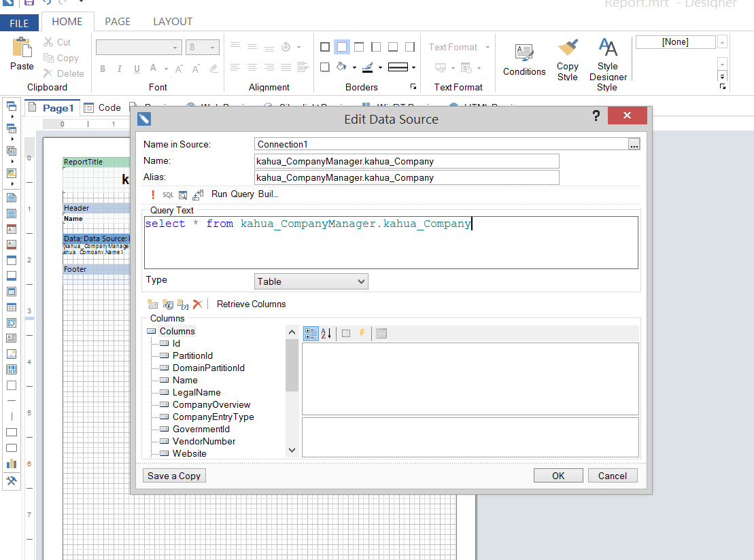
Task: Switch to the LAYOUT ribbon tab
Action: (173, 22)
